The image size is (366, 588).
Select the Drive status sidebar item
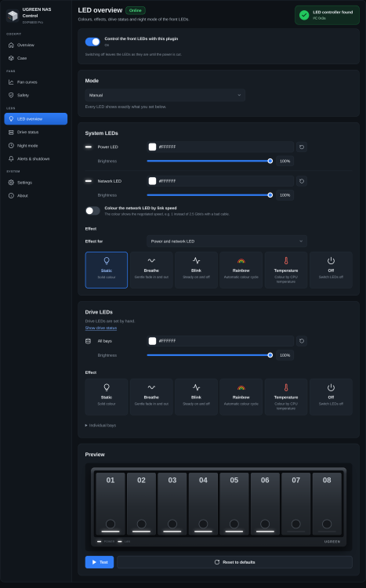[x=35, y=132]
